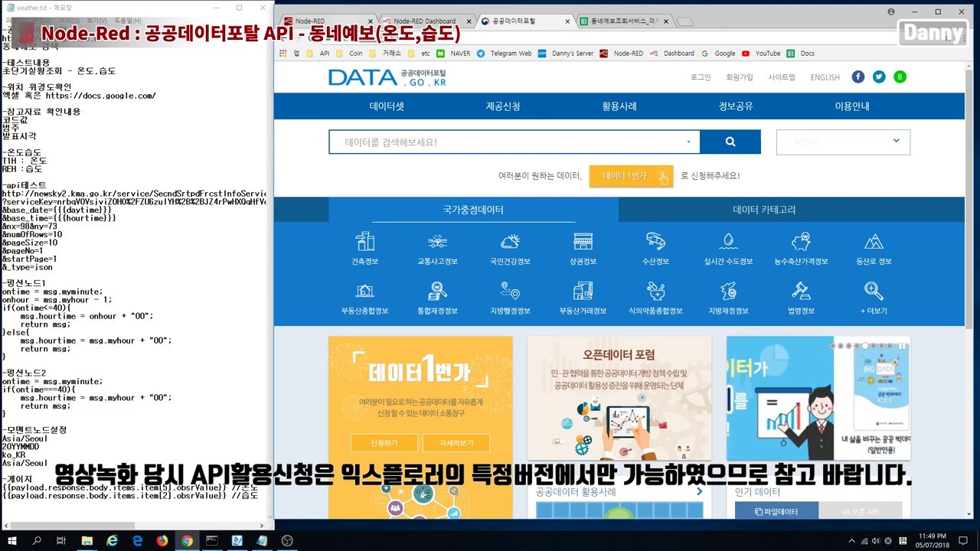Viewport: 980px width, 551px height.
Task: Open the 지방재정정보 category icon
Action: 728,291
